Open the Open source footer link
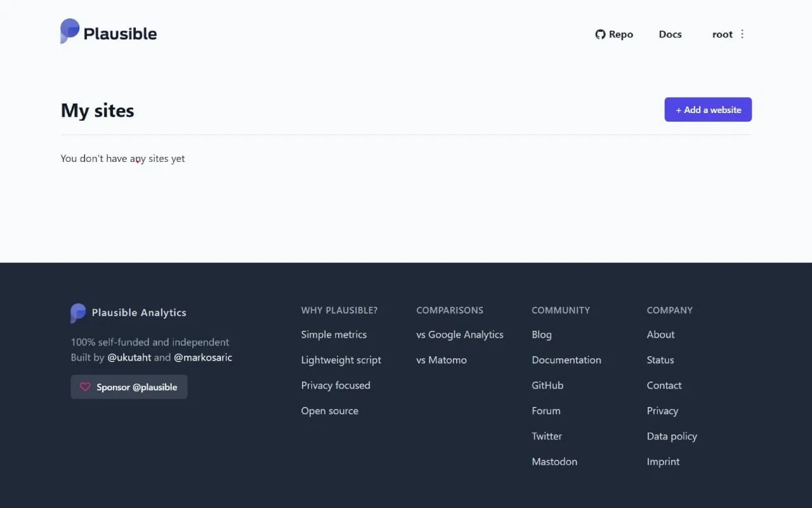 tap(330, 411)
